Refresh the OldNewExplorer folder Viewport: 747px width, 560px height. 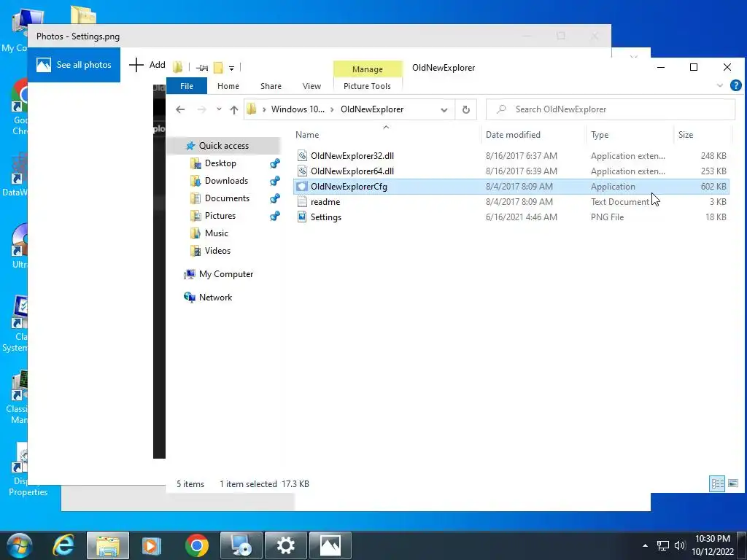466,109
